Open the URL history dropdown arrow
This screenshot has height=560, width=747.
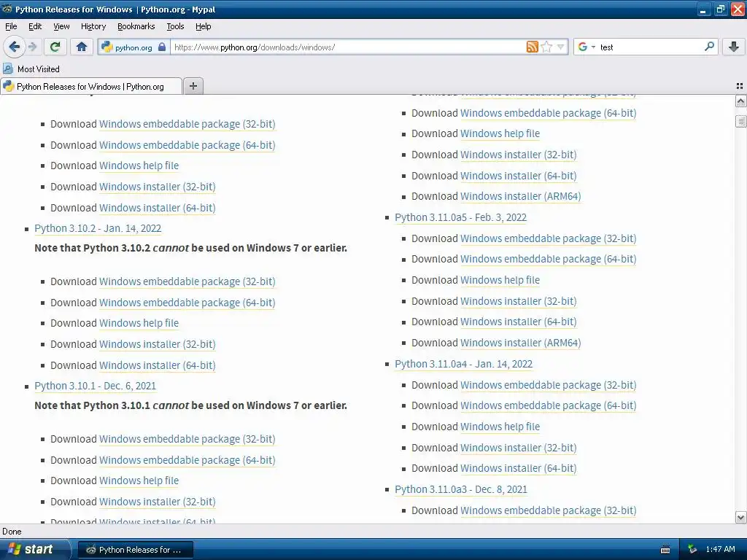561,47
